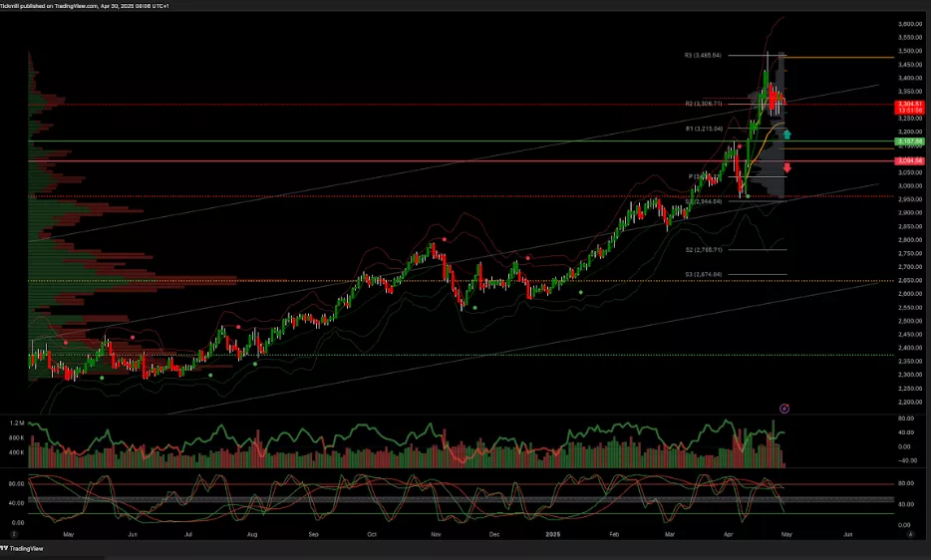Click the red dot marker above the November peak
931x560 pixels.
click(444, 240)
